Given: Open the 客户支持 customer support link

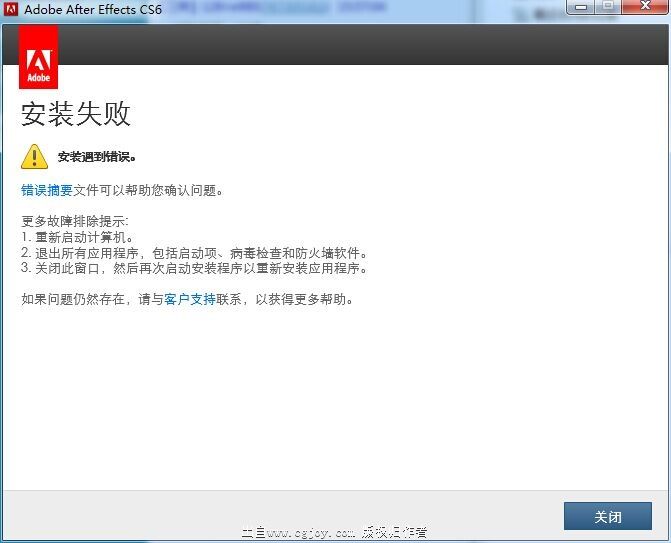Looking at the screenshot, I should [190, 299].
